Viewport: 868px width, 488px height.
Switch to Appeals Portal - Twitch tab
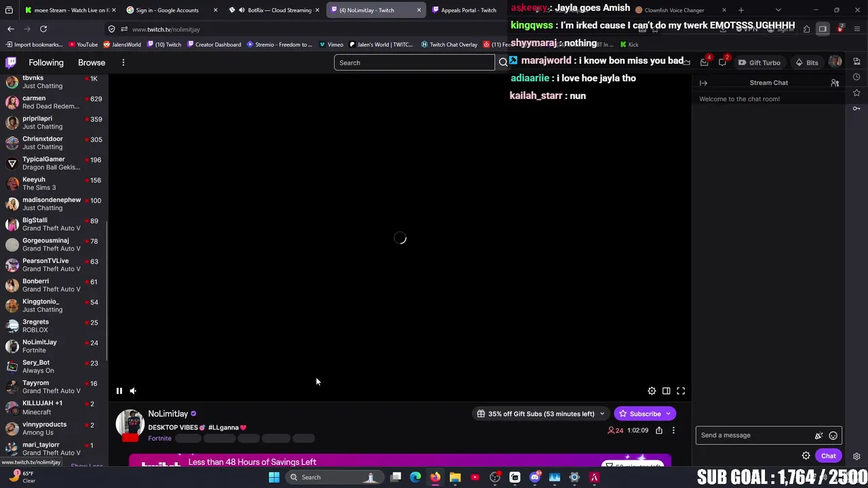click(x=468, y=10)
